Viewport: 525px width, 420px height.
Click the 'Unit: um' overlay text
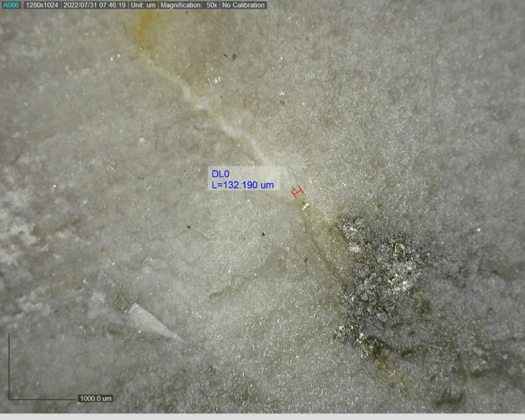coord(143,5)
